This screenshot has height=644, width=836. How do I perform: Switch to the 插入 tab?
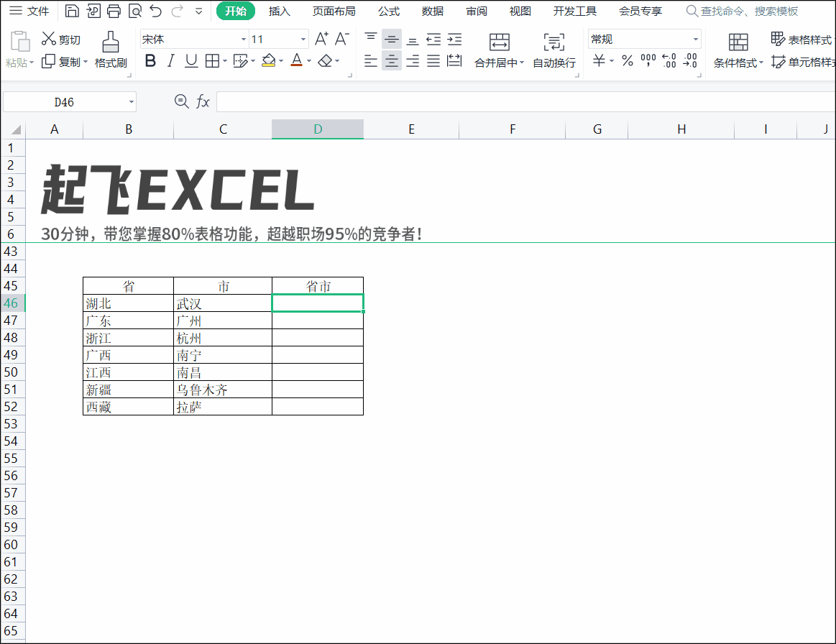280,11
